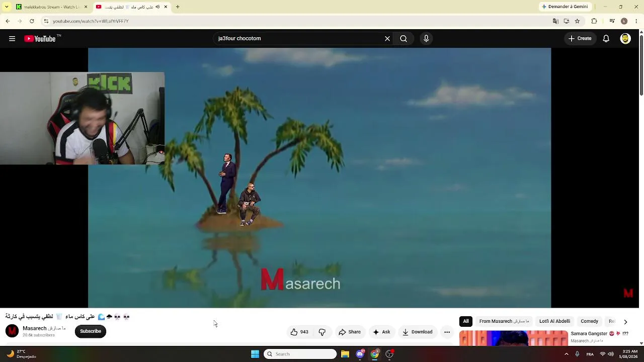The width and height of the screenshot is (644, 362).
Task: Close the YouTube browser tab
Action: coord(166,7)
